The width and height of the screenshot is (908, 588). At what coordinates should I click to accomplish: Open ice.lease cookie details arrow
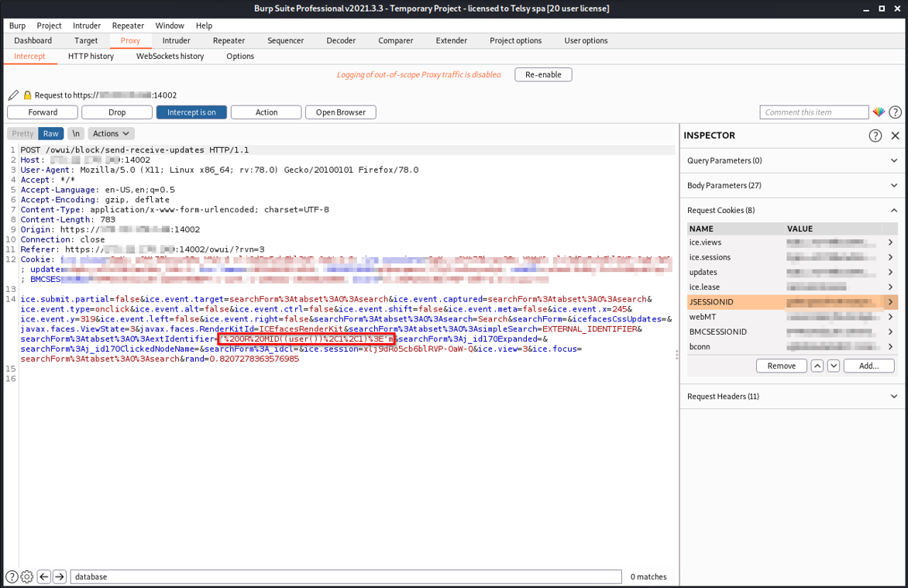891,287
